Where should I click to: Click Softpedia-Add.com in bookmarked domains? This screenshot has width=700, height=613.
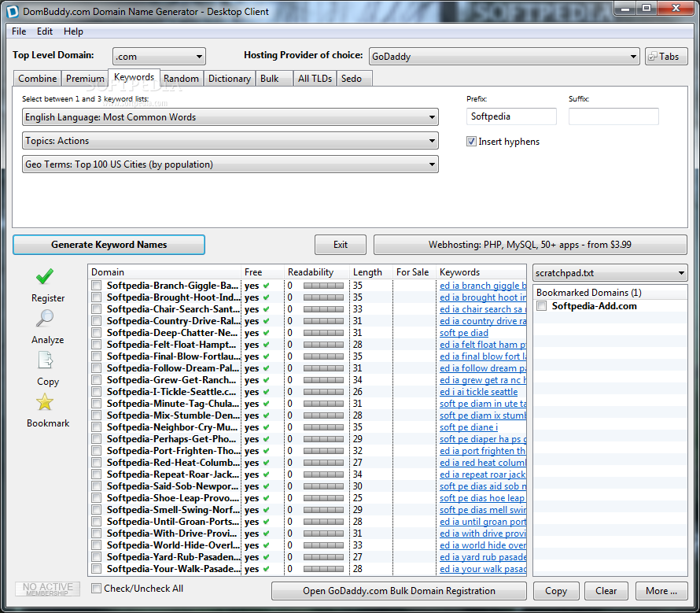[594, 306]
